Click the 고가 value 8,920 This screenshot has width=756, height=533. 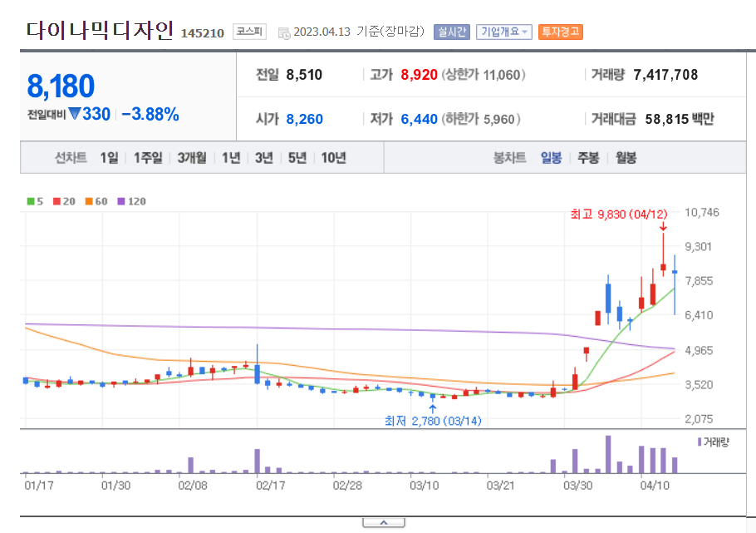point(419,75)
